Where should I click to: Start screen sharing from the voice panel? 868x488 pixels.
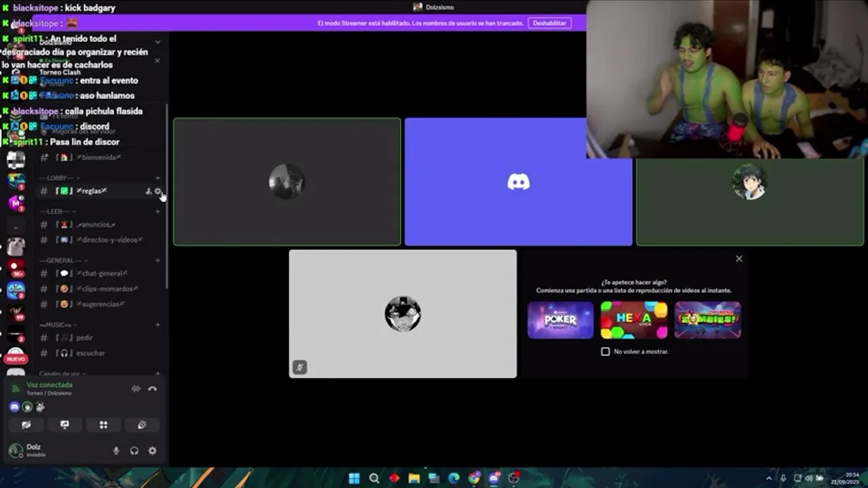point(65,425)
